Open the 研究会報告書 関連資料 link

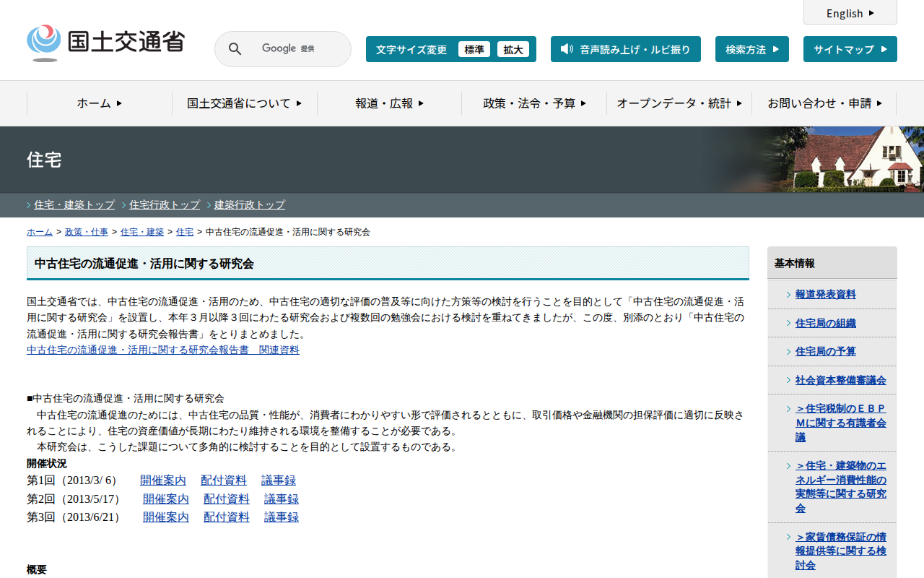click(x=163, y=350)
